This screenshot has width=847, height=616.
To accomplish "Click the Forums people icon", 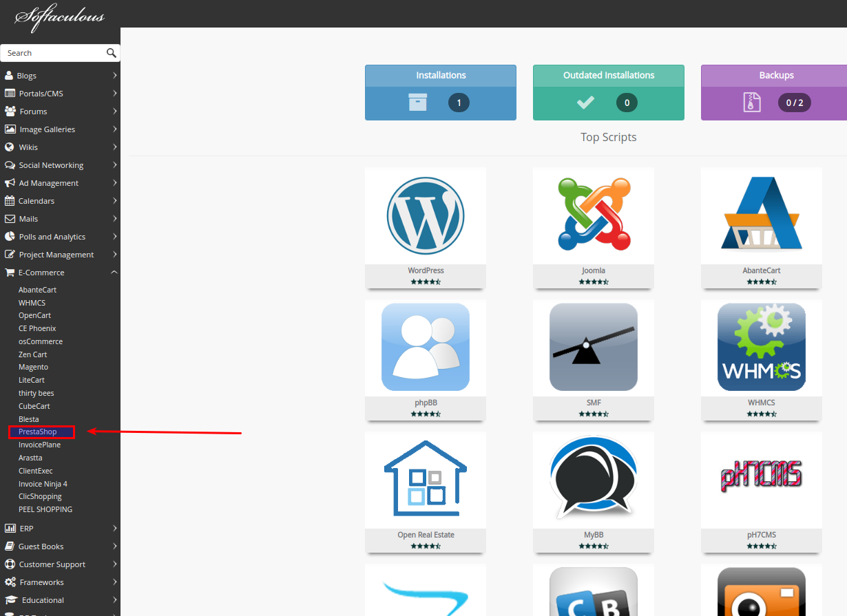I will pos(10,111).
